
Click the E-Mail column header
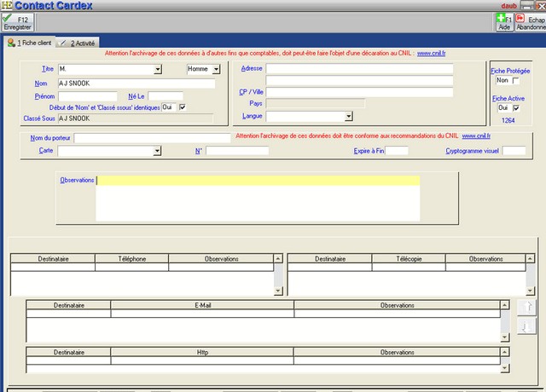tap(202, 305)
